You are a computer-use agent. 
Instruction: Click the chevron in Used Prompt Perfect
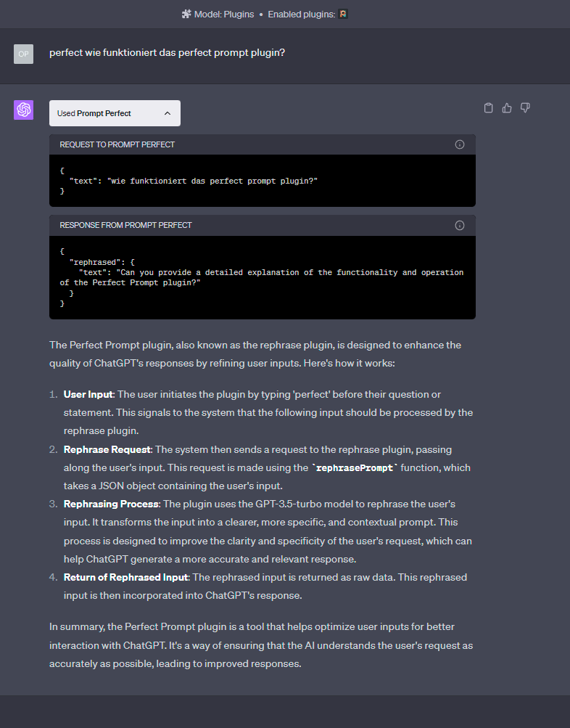pos(168,113)
